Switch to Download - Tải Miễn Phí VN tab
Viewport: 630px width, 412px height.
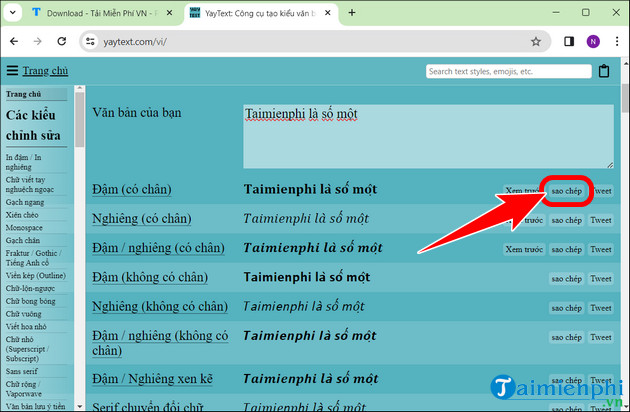click(102, 13)
